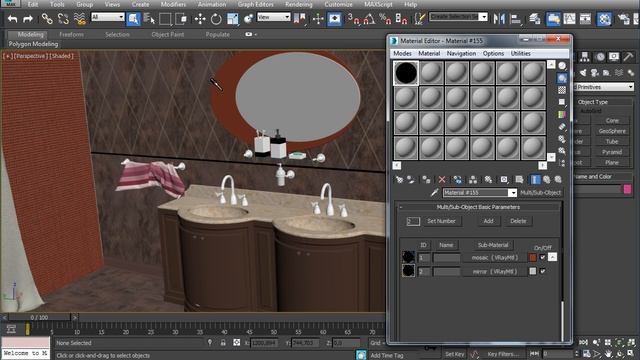Click the Undo arrow in main toolbar

tap(13, 19)
